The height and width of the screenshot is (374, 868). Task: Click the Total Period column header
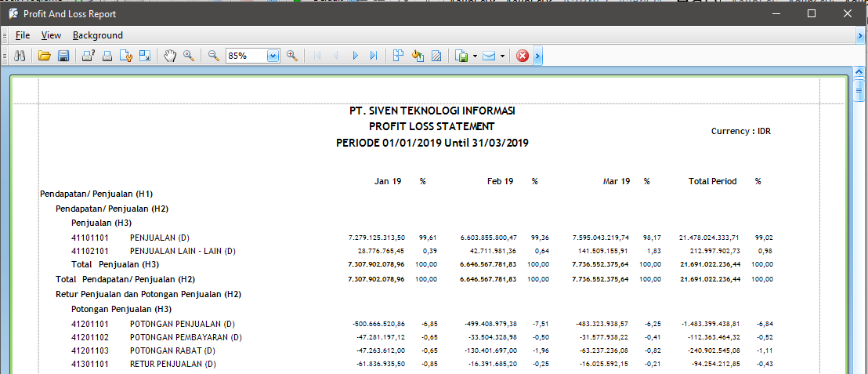712,181
